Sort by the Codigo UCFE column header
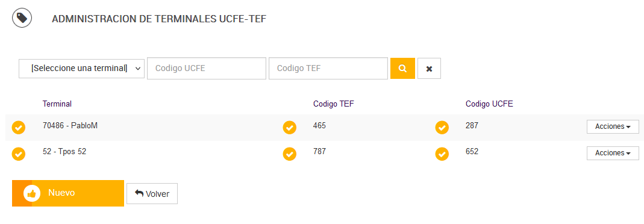 pyautogui.click(x=489, y=104)
